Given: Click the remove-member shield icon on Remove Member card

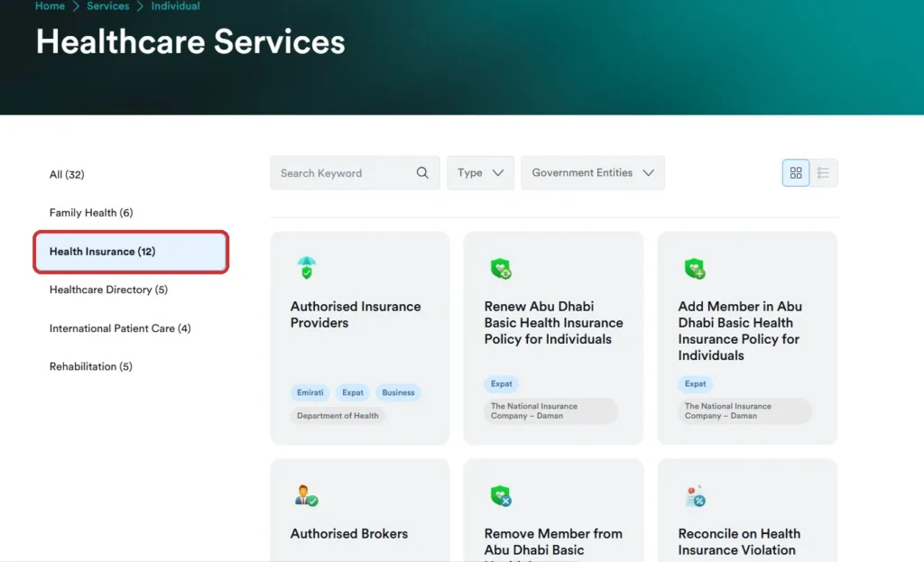Looking at the screenshot, I should (501, 496).
